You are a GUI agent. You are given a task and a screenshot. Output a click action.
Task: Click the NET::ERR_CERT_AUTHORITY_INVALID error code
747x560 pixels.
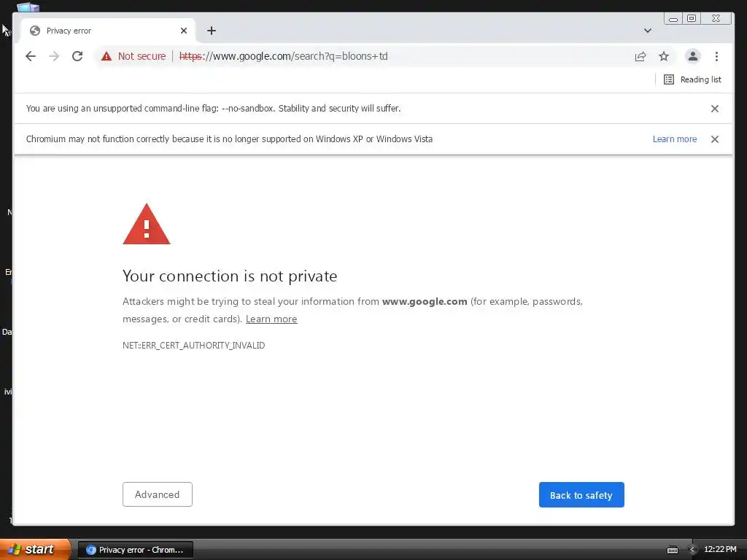[x=193, y=345]
